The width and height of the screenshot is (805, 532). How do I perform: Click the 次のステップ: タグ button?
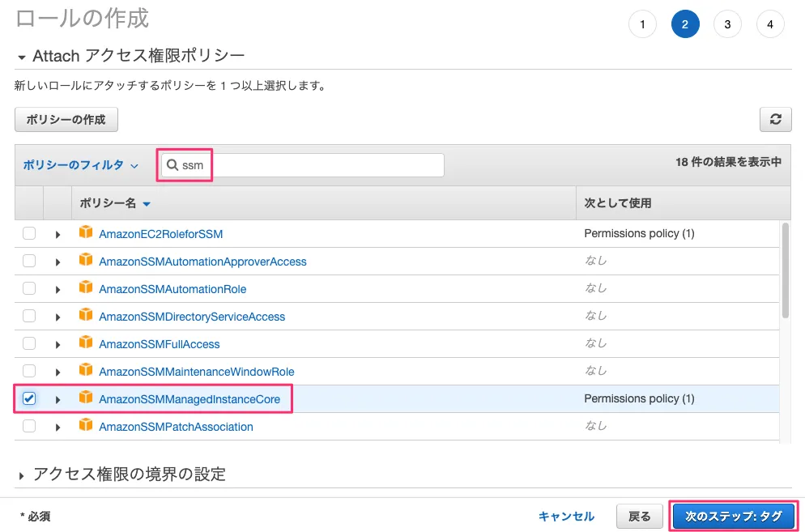734,516
